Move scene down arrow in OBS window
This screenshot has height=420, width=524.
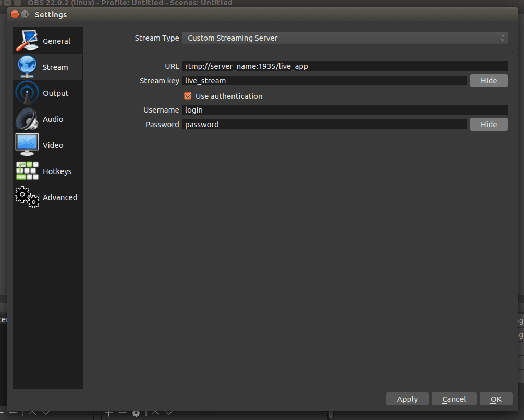coord(46,413)
